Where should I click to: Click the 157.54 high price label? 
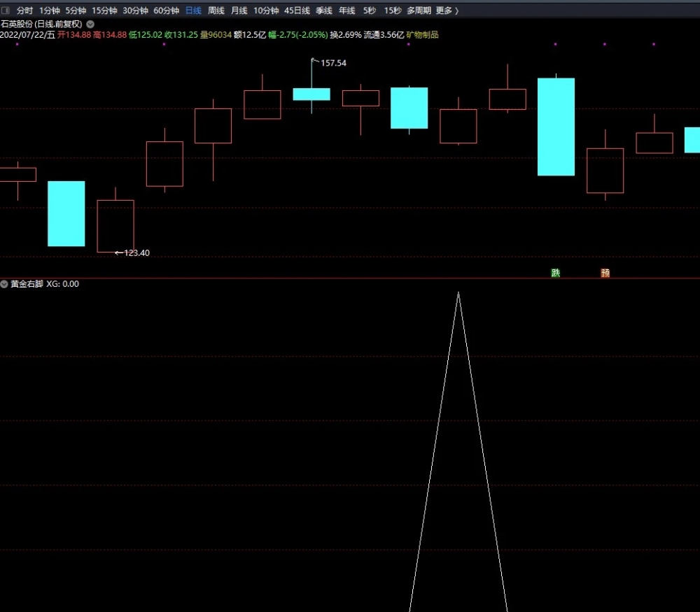pos(333,63)
